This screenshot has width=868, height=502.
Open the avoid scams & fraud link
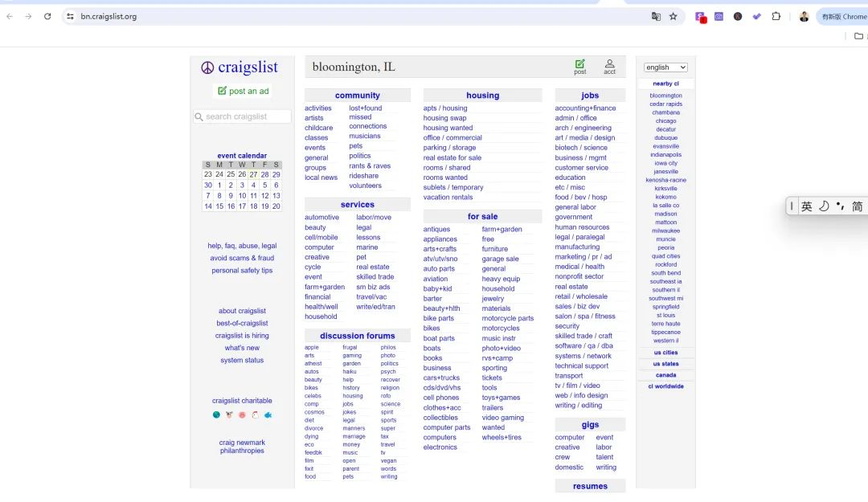pyautogui.click(x=242, y=258)
